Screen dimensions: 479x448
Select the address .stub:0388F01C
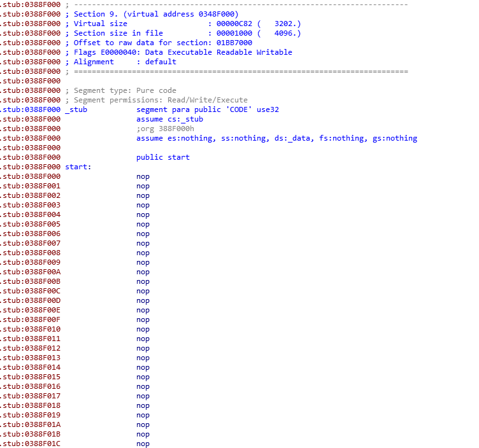pyautogui.click(x=30, y=444)
